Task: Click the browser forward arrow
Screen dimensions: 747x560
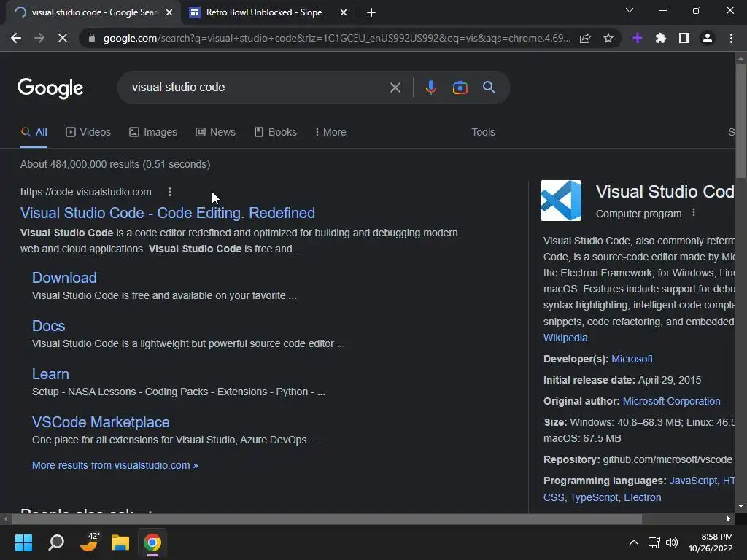Action: click(39, 38)
